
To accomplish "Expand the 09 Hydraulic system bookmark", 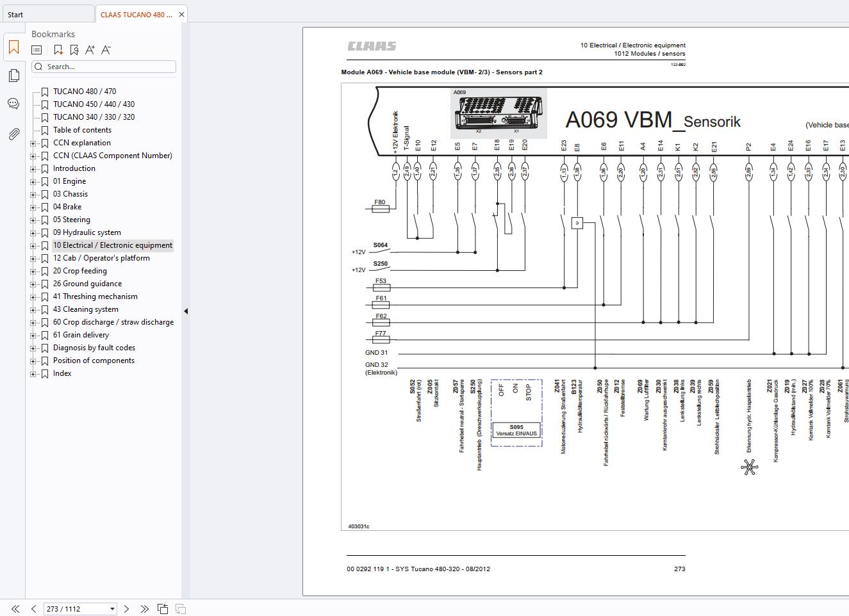I will (33, 233).
